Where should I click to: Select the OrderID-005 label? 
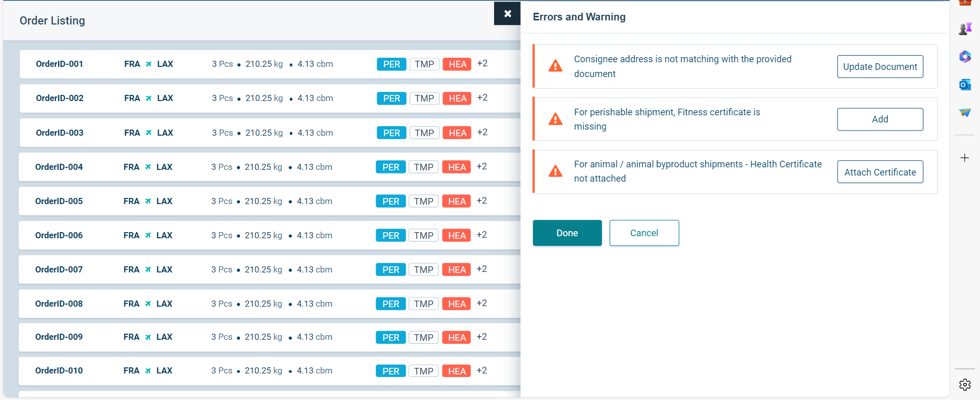(x=59, y=201)
